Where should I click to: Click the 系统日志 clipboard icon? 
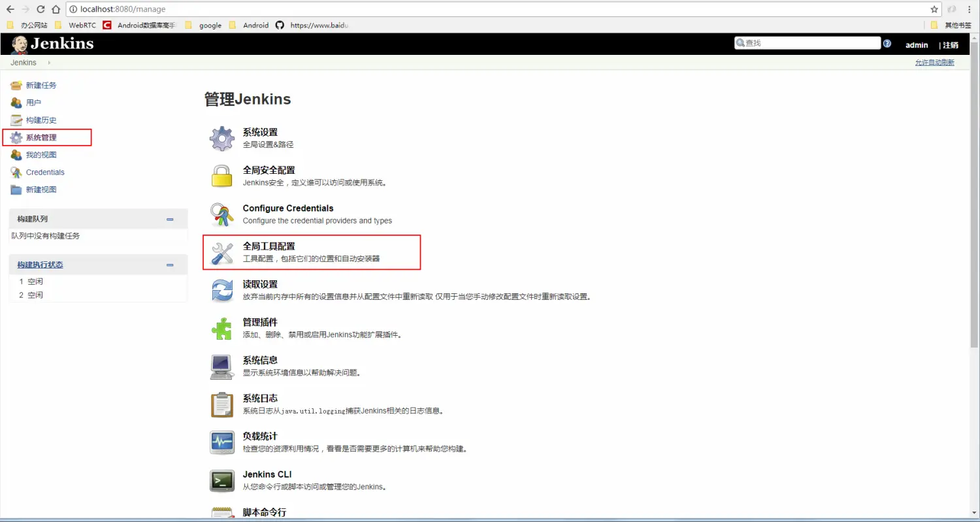click(222, 404)
